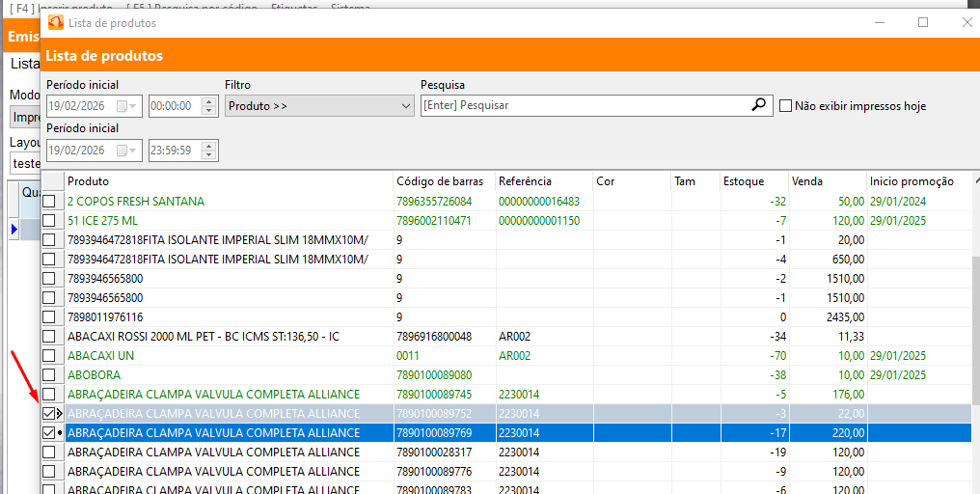Screen dimensions: 980x494
Task: Open the calendar picker of the second date
Action: pos(122,151)
